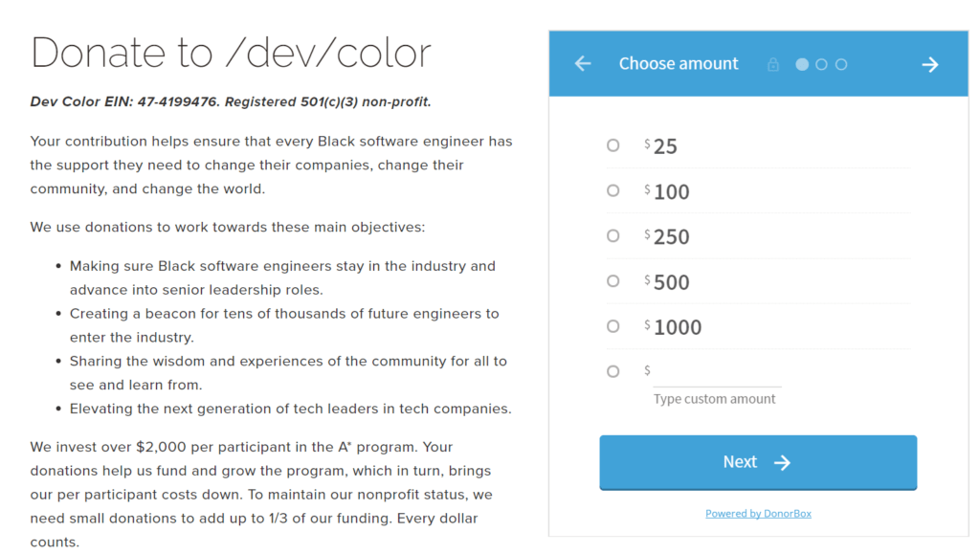Choose the $500 donation option
Image resolution: width=980 pixels, height=554 pixels.
pos(613,281)
